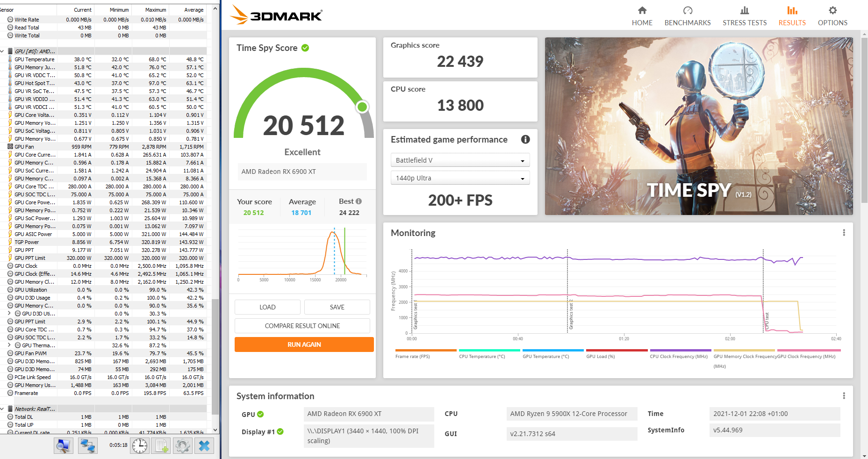
Task: Switch to the RESULTS tab
Action: [x=792, y=16]
